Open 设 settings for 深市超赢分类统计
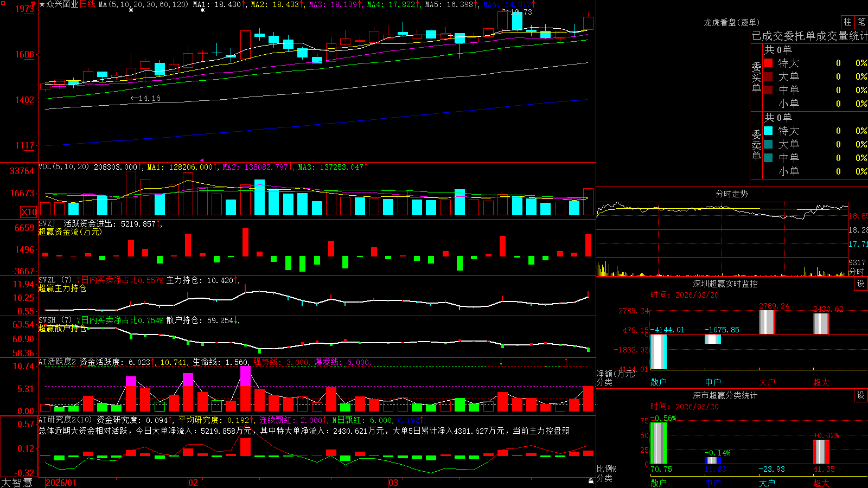This screenshot has width=868, height=488. 861,395
